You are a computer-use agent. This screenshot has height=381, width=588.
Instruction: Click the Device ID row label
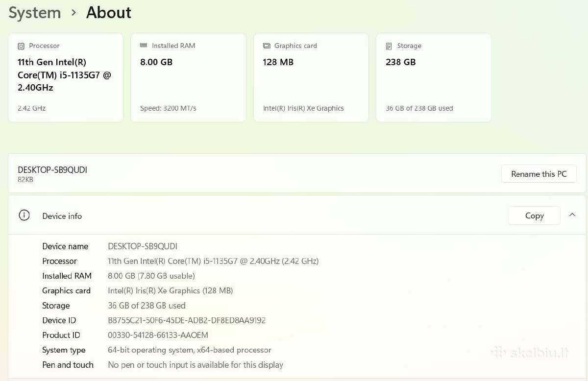[59, 320]
